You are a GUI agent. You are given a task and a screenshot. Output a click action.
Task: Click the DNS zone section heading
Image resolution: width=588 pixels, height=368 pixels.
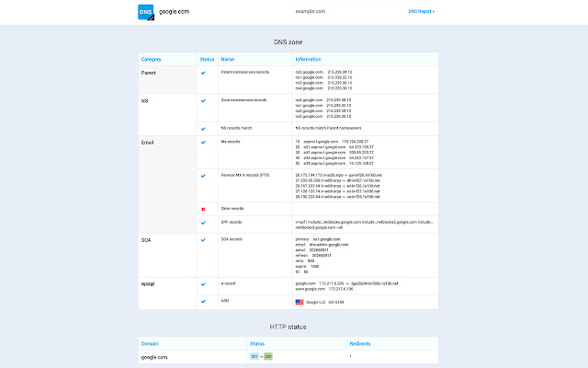(x=288, y=42)
